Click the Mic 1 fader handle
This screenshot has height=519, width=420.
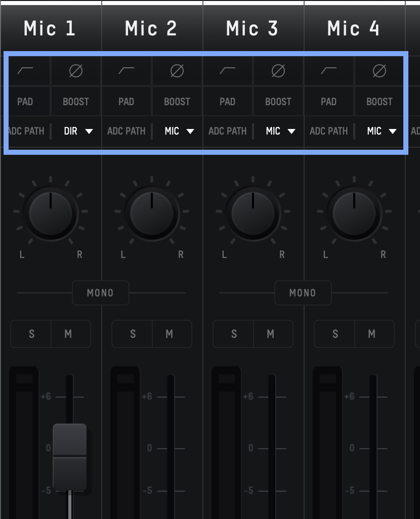click(x=70, y=457)
